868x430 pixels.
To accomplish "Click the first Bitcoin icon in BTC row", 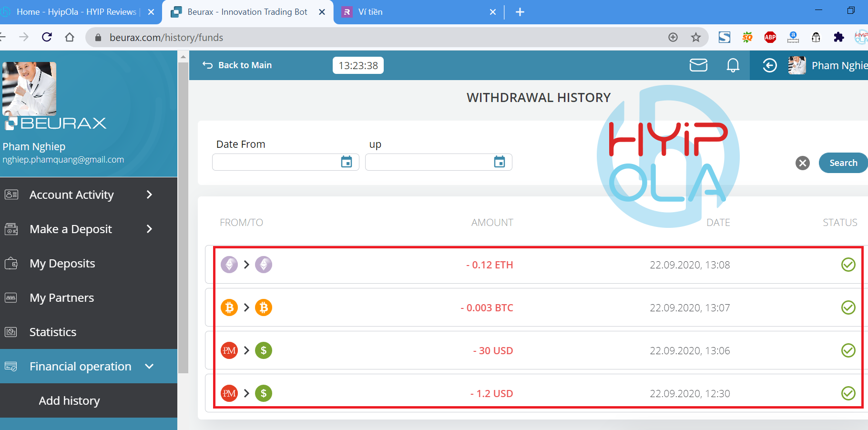I will coord(229,307).
